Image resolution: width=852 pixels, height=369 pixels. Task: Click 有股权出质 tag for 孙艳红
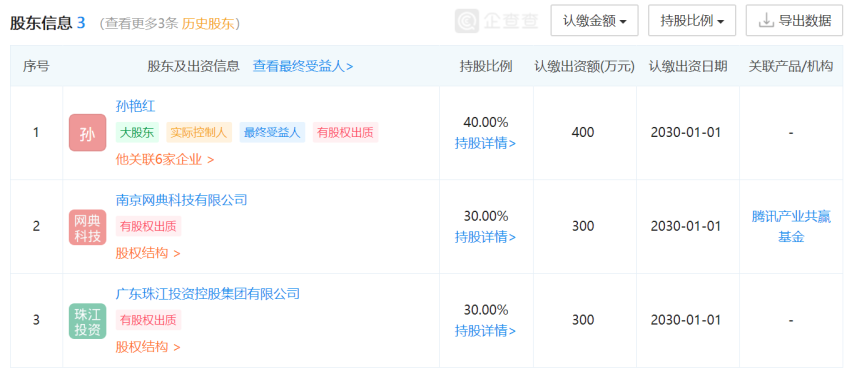click(346, 133)
